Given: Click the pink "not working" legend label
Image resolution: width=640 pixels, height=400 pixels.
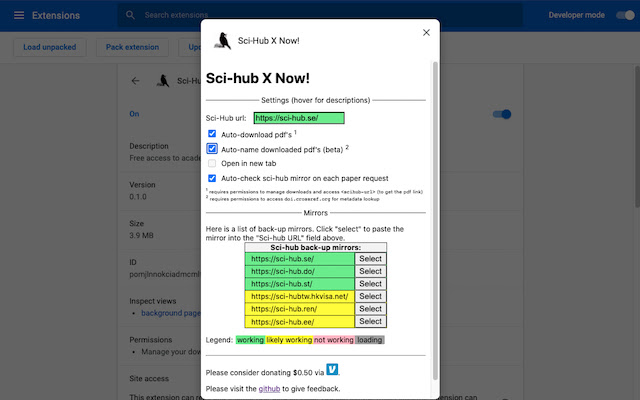Looking at the screenshot, I should (333, 340).
